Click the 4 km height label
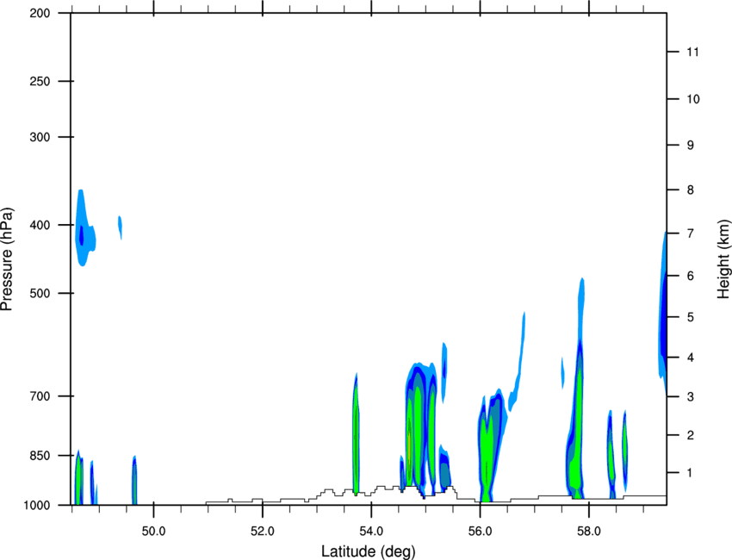This screenshot has width=732, height=560. (x=691, y=358)
